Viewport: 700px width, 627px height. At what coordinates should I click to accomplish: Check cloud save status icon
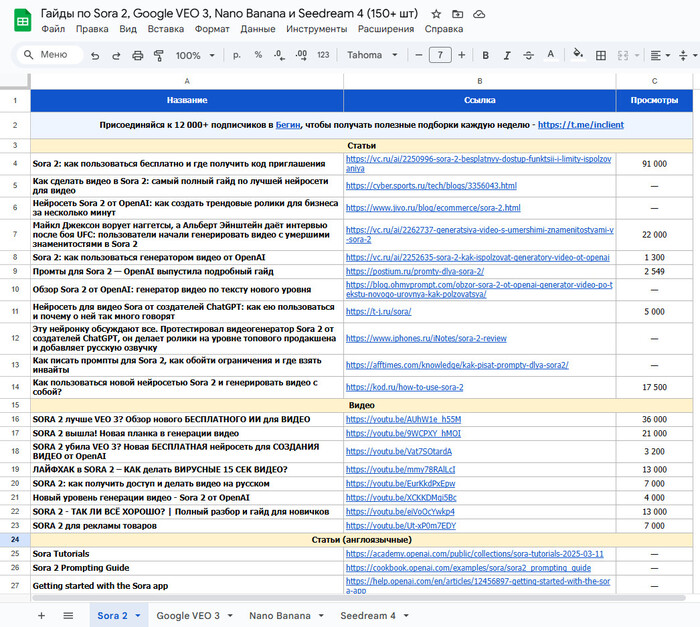480,14
